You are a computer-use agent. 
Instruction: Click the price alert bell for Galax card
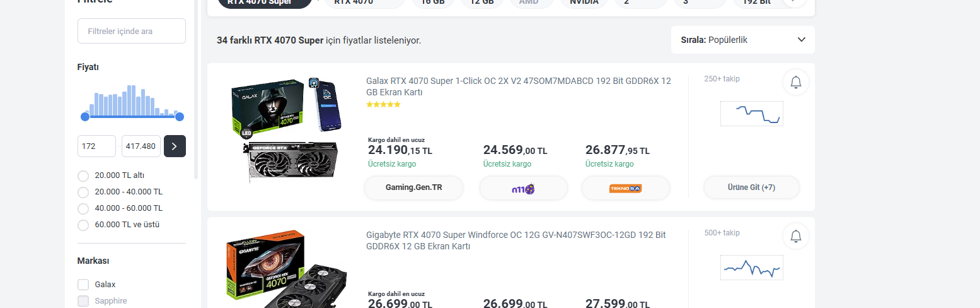point(796,82)
